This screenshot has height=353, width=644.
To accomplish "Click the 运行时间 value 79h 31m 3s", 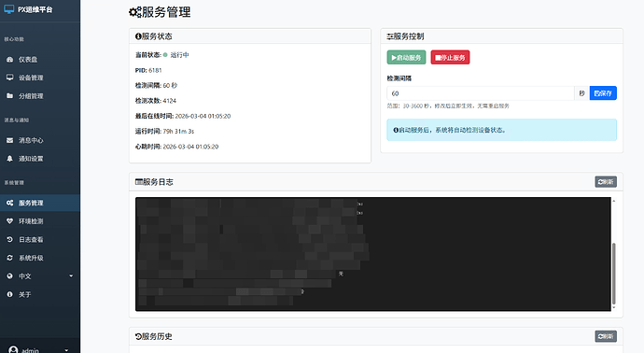I will point(178,132).
